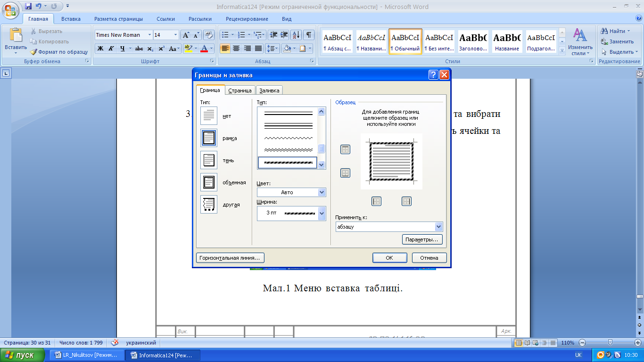This screenshot has height=362, width=644.
Task: Align text left
Action: (x=225, y=49)
